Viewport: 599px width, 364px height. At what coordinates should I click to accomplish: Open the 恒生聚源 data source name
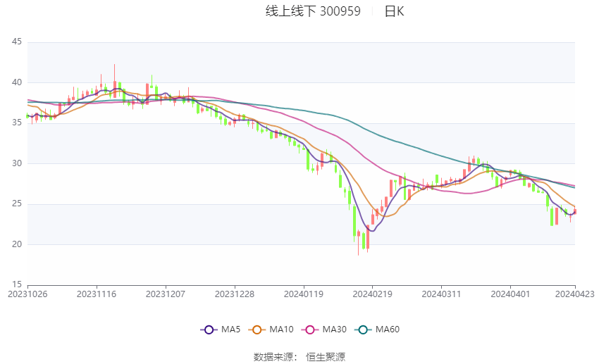coord(326,357)
